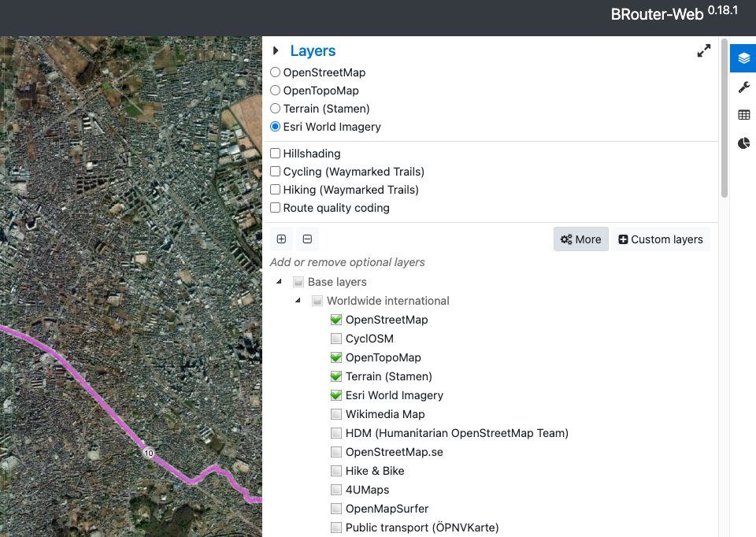Uncheck OpenTopoMap in the layer tree
The width and height of the screenshot is (756, 537).
pos(336,357)
